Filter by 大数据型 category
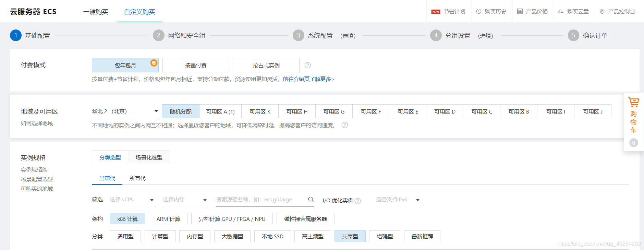Image resolution: width=644 pixels, height=250 pixels. pyautogui.click(x=232, y=236)
